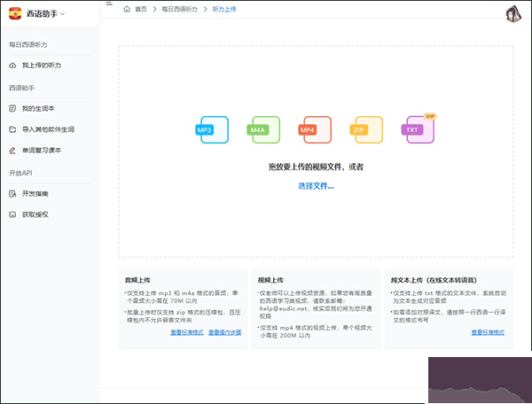Image resolution: width=532 pixels, height=404 pixels.
Task: Toggle the sidebar collapse hamburger icon
Action: point(109,4)
